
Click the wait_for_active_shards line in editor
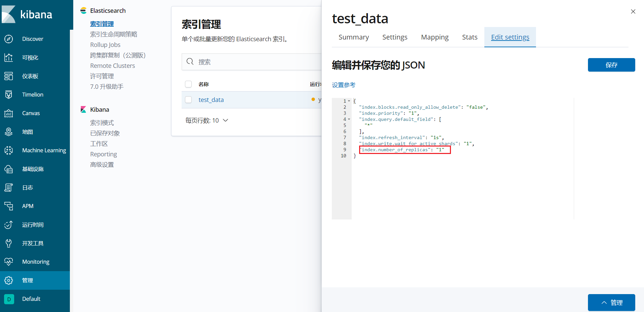click(417, 144)
